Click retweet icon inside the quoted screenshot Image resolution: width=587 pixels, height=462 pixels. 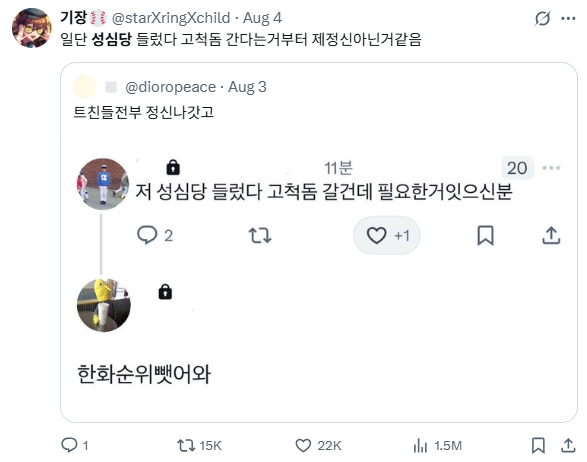pyautogui.click(x=260, y=235)
